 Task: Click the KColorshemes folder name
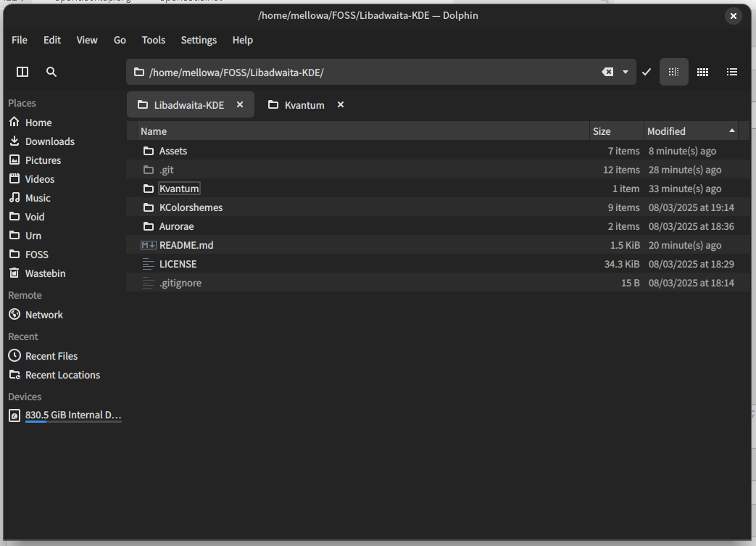click(x=191, y=207)
